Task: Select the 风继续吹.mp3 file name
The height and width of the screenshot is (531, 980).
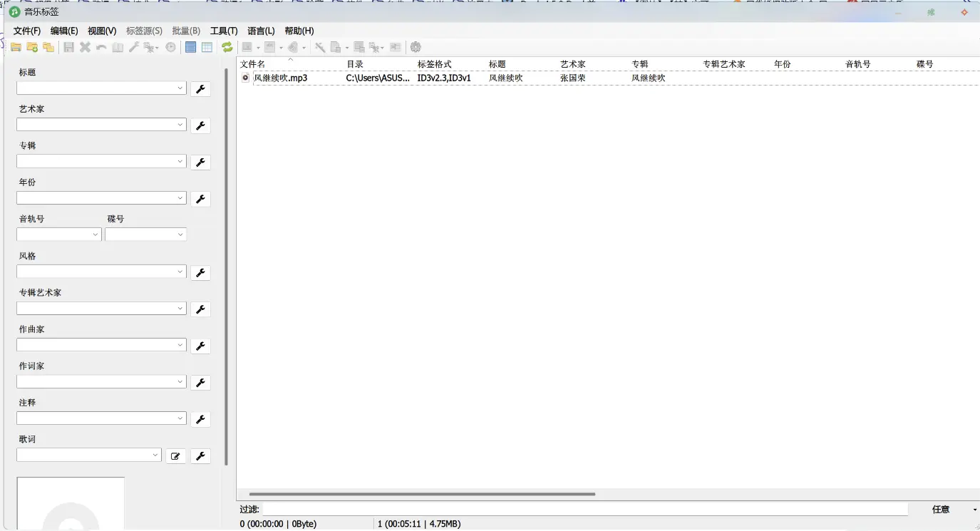Action: 281,78
